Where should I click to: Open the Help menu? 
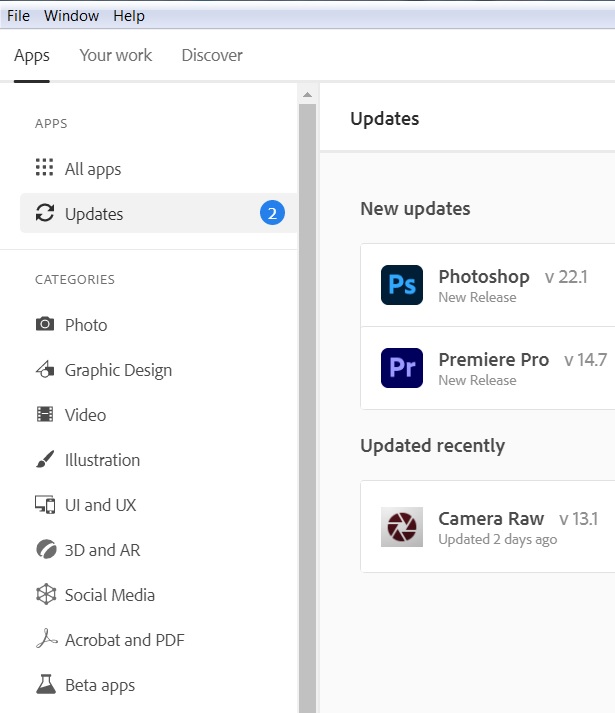129,16
